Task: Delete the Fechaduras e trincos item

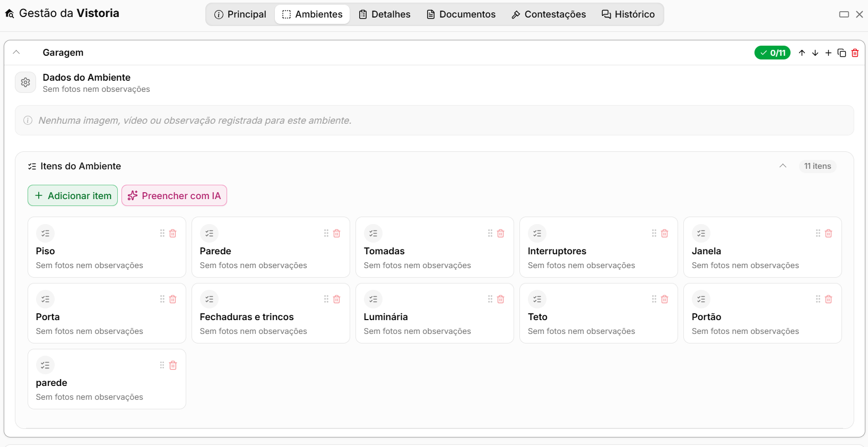Action: pyautogui.click(x=337, y=299)
